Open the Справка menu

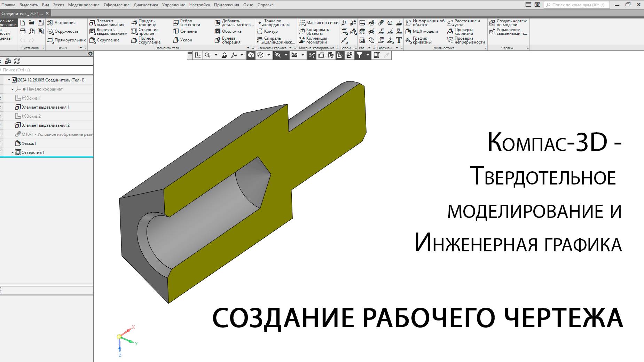(x=266, y=5)
